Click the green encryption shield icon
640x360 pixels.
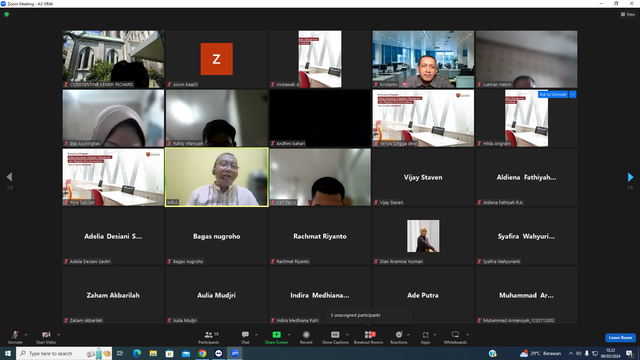coord(7,14)
